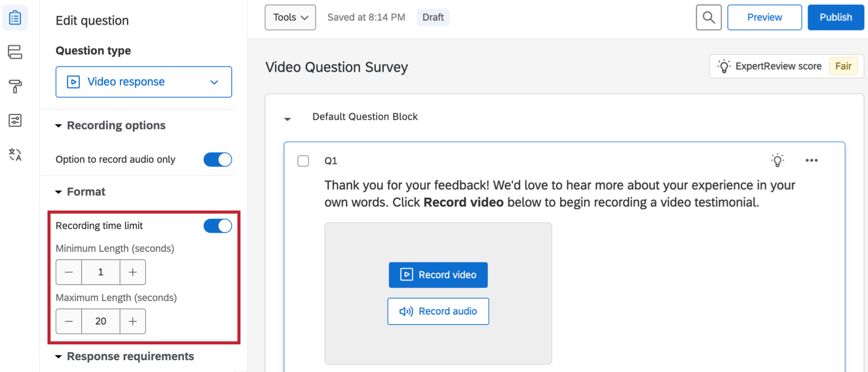The height and width of the screenshot is (372, 868).
Task: Click the Q1 lightbulb suggestion icon
Action: [777, 160]
